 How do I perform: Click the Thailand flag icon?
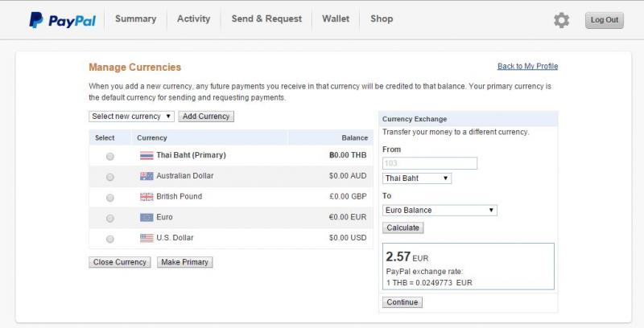pyautogui.click(x=147, y=155)
